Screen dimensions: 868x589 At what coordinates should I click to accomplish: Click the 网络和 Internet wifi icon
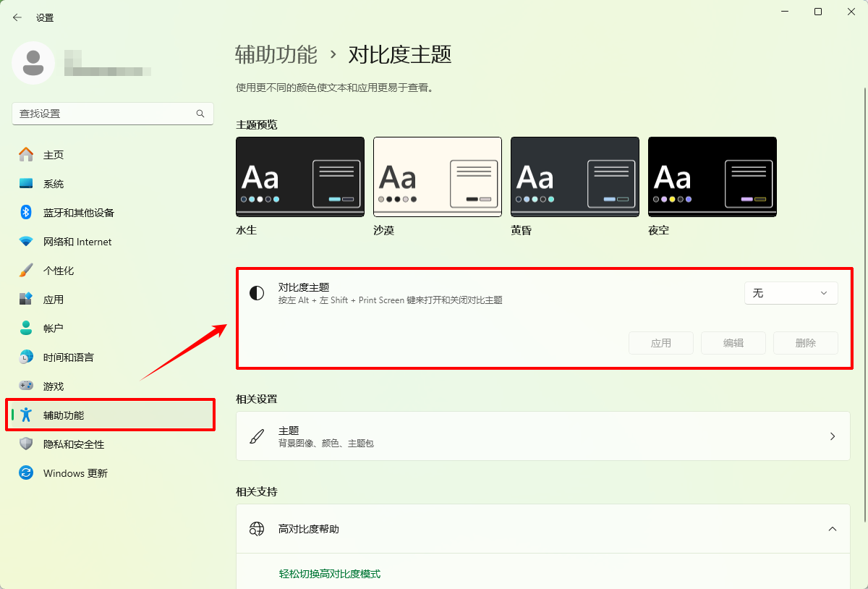[26, 242]
